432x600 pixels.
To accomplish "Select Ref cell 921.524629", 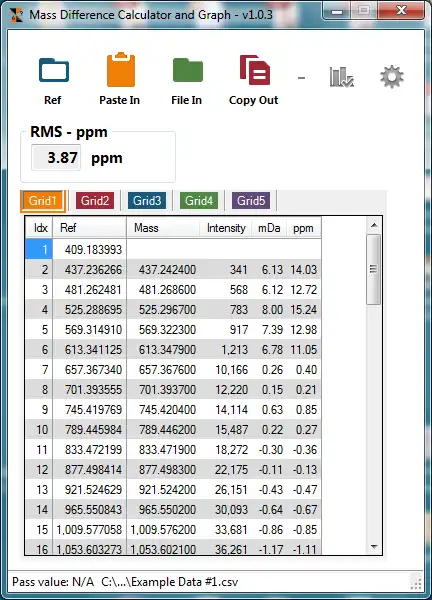I will [90, 489].
